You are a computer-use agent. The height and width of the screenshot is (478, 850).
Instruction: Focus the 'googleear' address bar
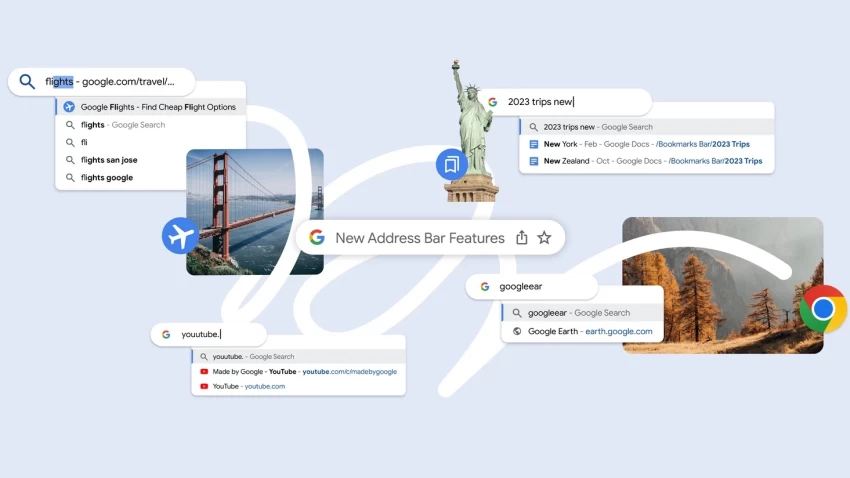[x=532, y=286]
